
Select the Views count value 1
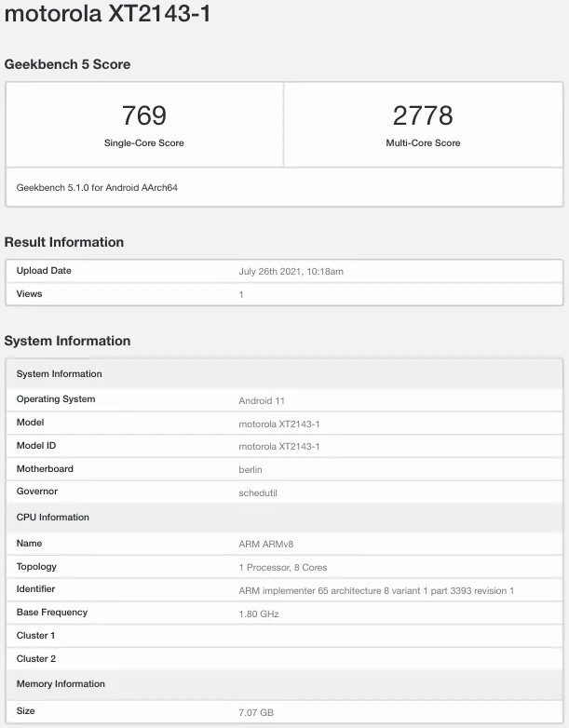pyautogui.click(x=241, y=295)
